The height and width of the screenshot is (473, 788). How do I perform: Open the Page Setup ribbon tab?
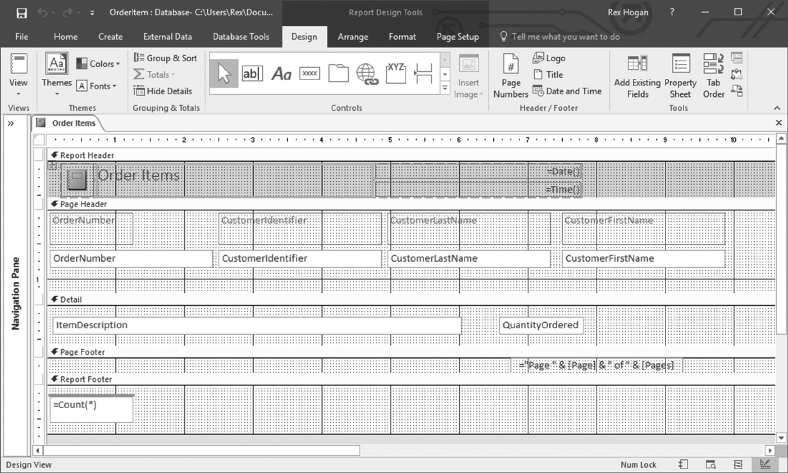[457, 37]
